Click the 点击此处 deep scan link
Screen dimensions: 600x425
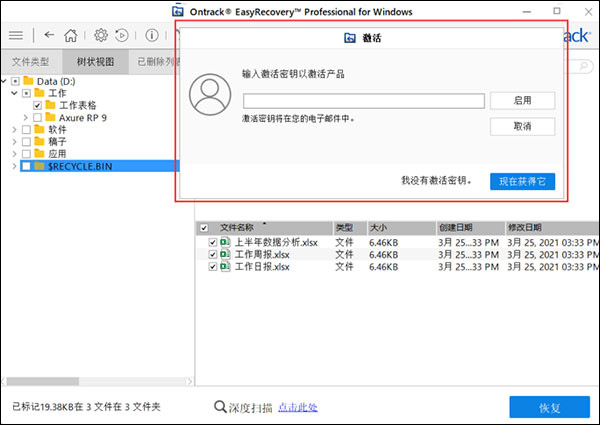298,407
